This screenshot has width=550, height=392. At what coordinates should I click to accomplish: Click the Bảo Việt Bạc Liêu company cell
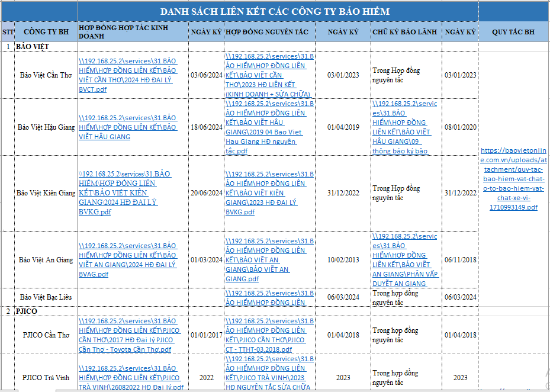pyautogui.click(x=46, y=297)
